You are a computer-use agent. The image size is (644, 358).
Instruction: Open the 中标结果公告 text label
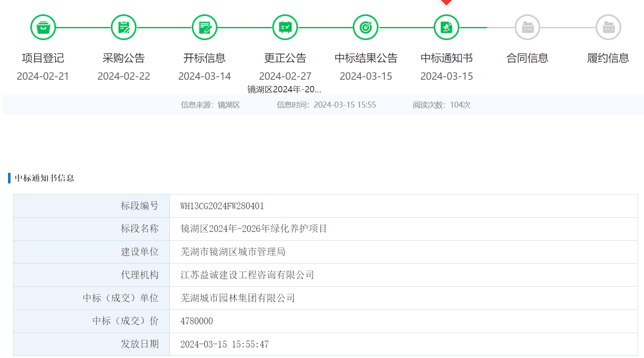pos(366,58)
